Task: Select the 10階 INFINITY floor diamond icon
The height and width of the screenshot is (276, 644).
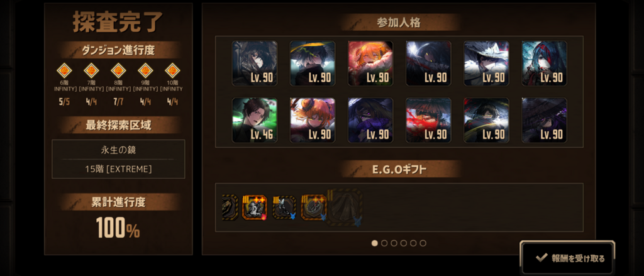Action: (172, 70)
